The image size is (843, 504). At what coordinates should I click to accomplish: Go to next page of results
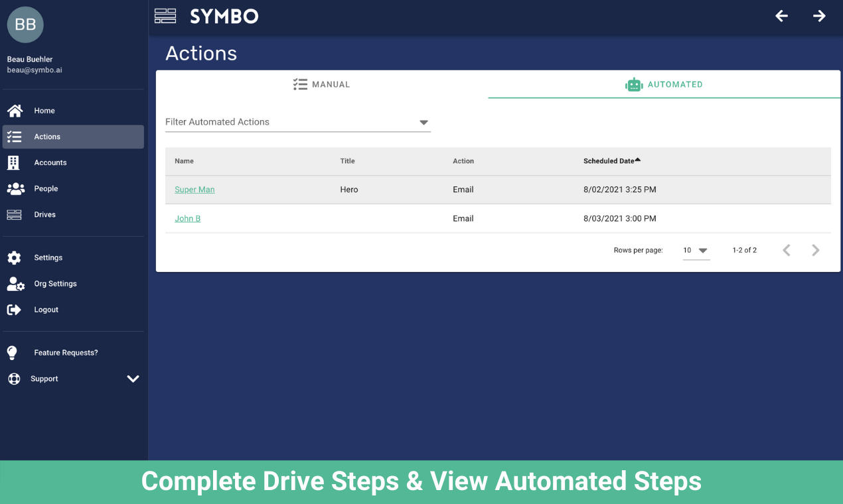point(816,250)
